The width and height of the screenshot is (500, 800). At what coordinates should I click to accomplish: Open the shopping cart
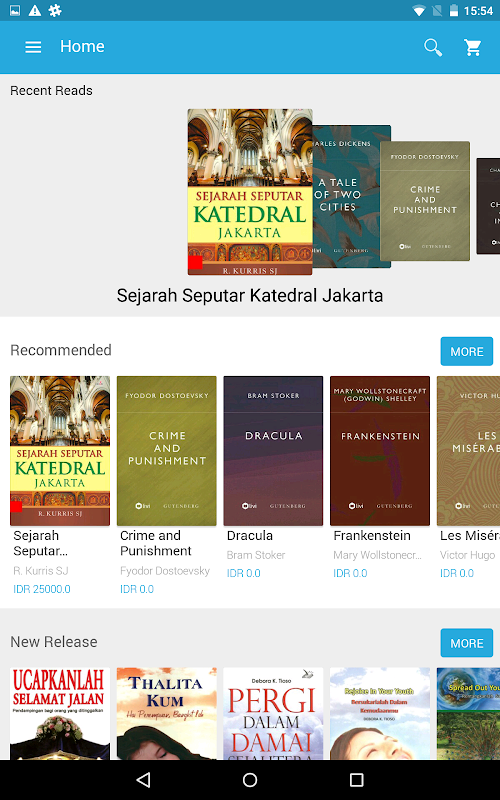(x=473, y=47)
